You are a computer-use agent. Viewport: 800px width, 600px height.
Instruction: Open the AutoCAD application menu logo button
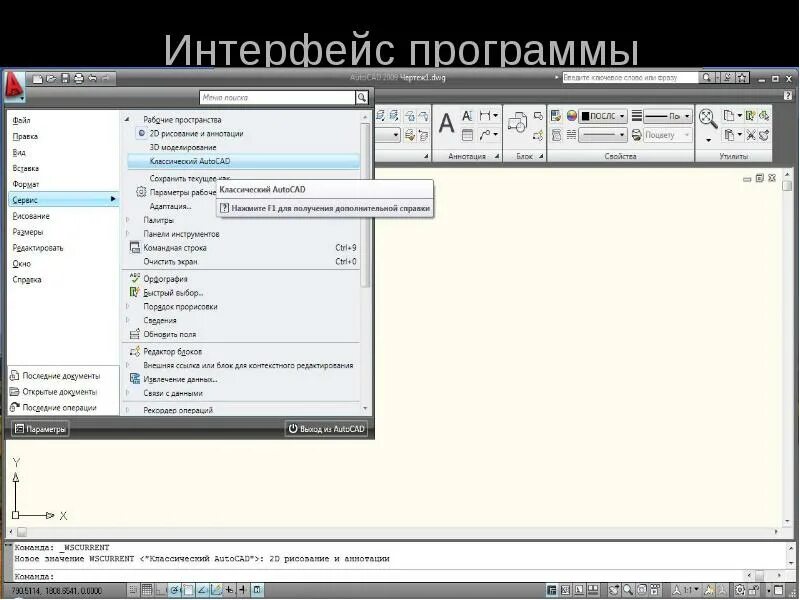pyautogui.click(x=14, y=85)
